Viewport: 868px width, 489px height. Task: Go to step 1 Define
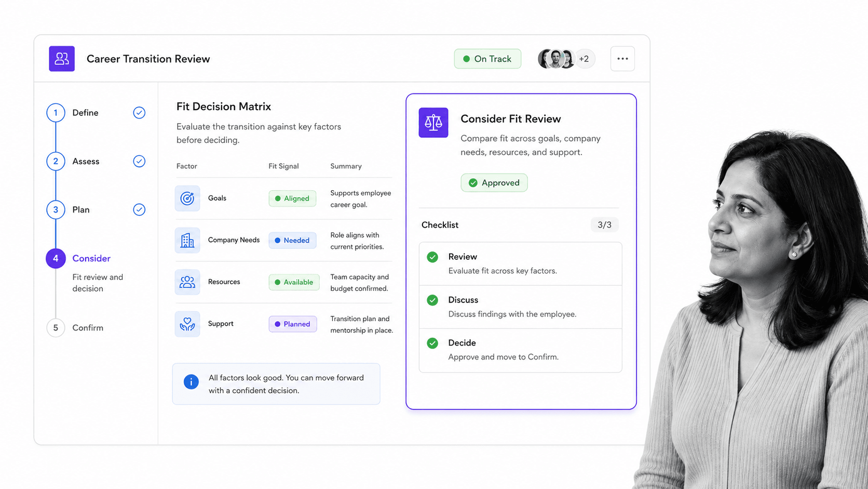pos(72,113)
